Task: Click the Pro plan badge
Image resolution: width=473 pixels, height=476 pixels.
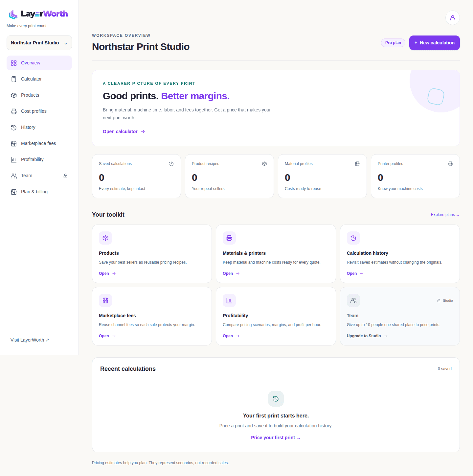Action: (393, 43)
